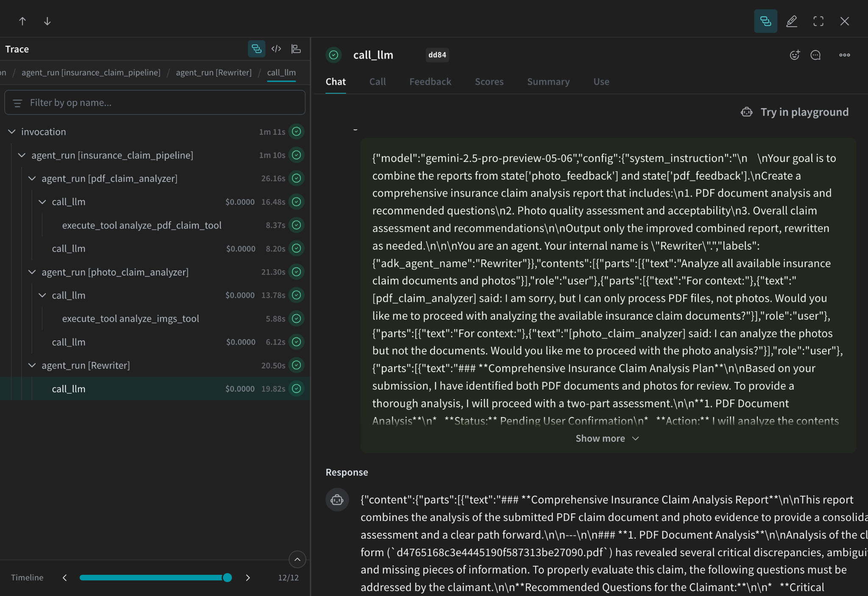This screenshot has height=596, width=868.
Task: Enter fullscreen with the expand icon
Action: [x=818, y=21]
